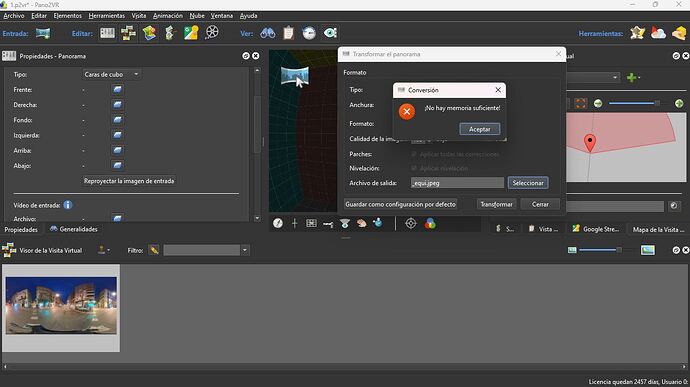The height and width of the screenshot is (387, 690).
Task: Open the map-with-star tool in Herramientas
Action: click(637, 33)
